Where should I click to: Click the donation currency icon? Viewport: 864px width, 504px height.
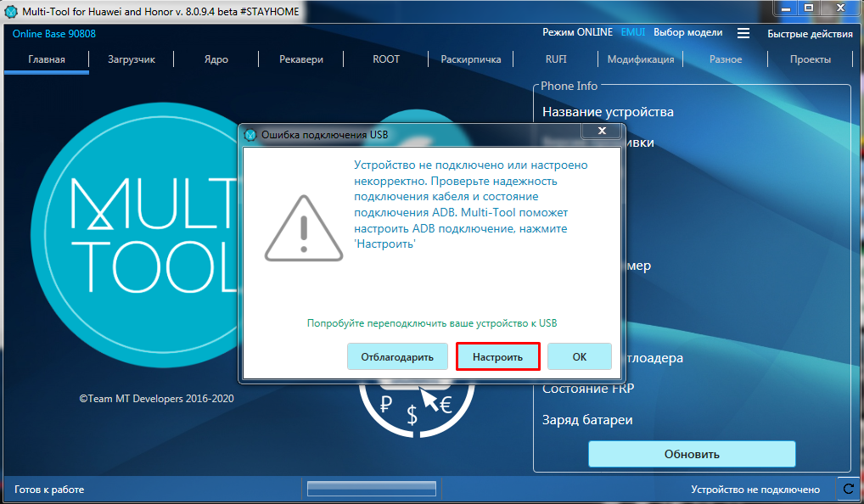[417, 411]
